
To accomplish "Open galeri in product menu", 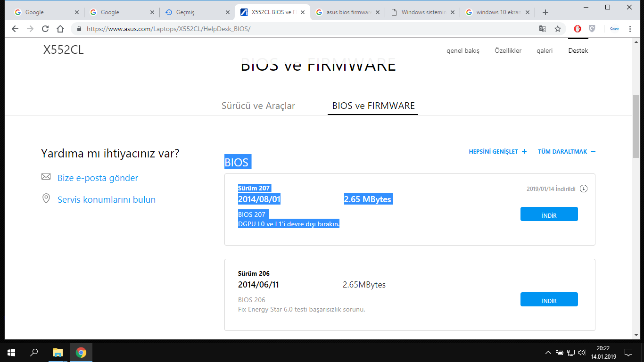I will click(x=545, y=50).
